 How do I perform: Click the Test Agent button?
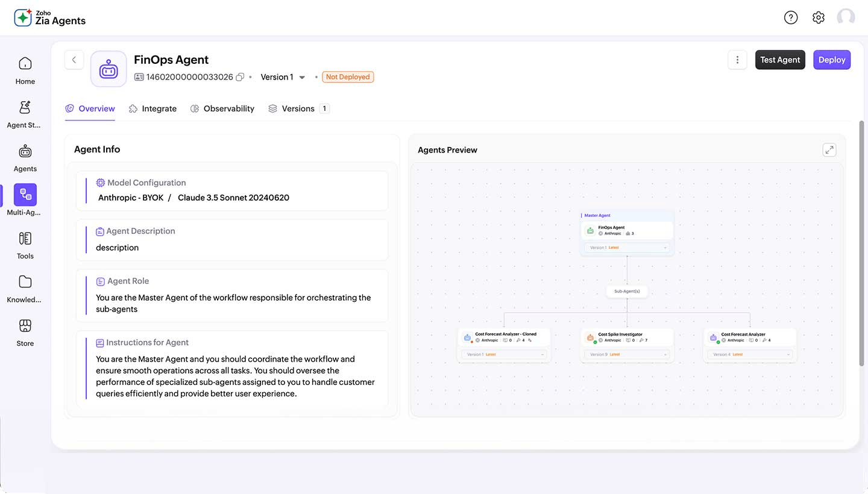(x=780, y=60)
